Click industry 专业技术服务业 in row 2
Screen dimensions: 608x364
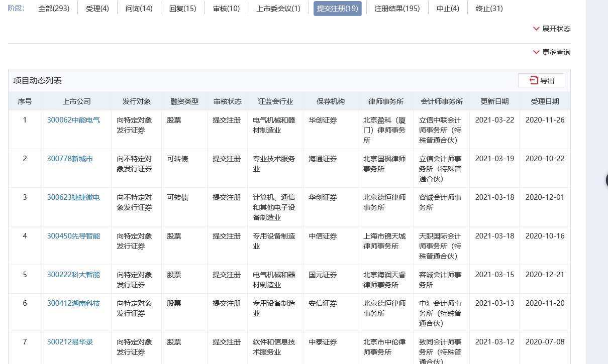[x=274, y=164]
